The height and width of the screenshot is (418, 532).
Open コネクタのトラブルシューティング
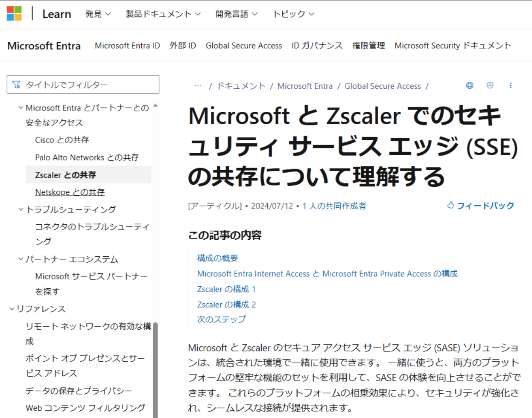[x=92, y=234]
